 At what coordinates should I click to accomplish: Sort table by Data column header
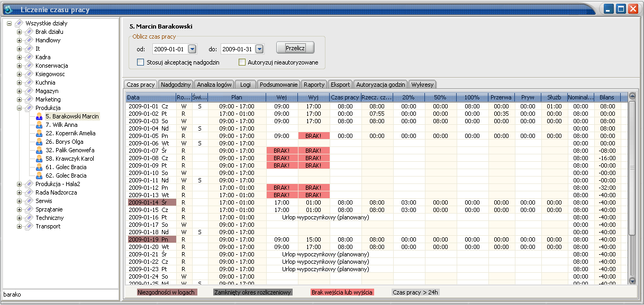151,98
